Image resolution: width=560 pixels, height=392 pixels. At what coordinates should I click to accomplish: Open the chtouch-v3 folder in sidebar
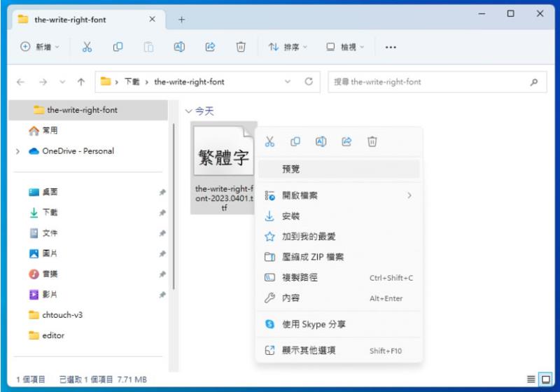point(88,315)
